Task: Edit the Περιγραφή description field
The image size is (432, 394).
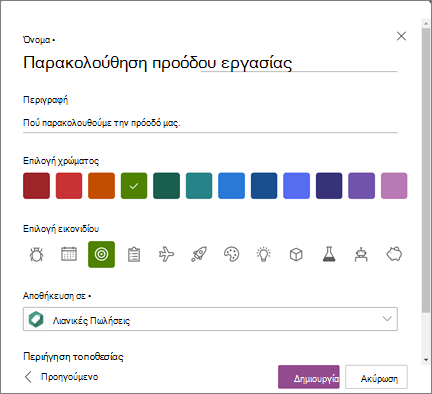Action: click(210, 123)
